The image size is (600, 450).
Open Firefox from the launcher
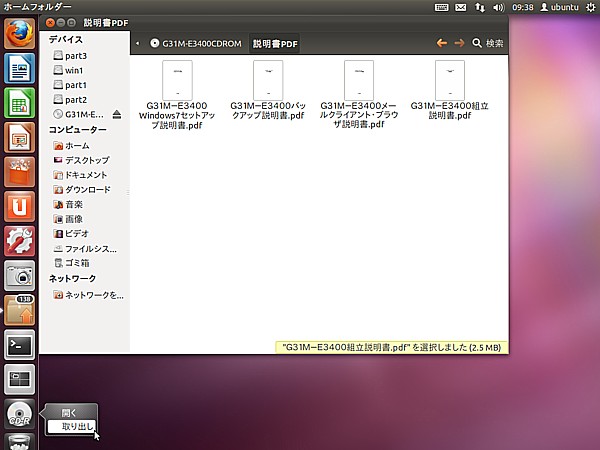(19, 34)
